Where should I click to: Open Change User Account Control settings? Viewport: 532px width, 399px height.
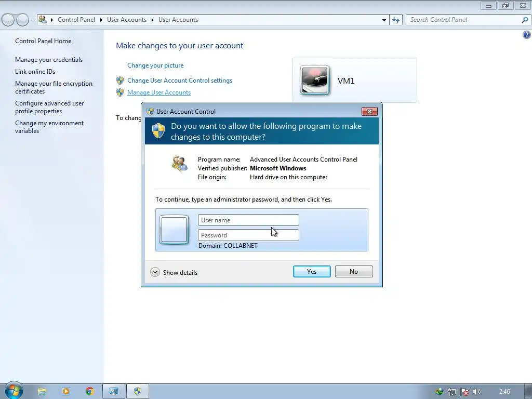[180, 81]
